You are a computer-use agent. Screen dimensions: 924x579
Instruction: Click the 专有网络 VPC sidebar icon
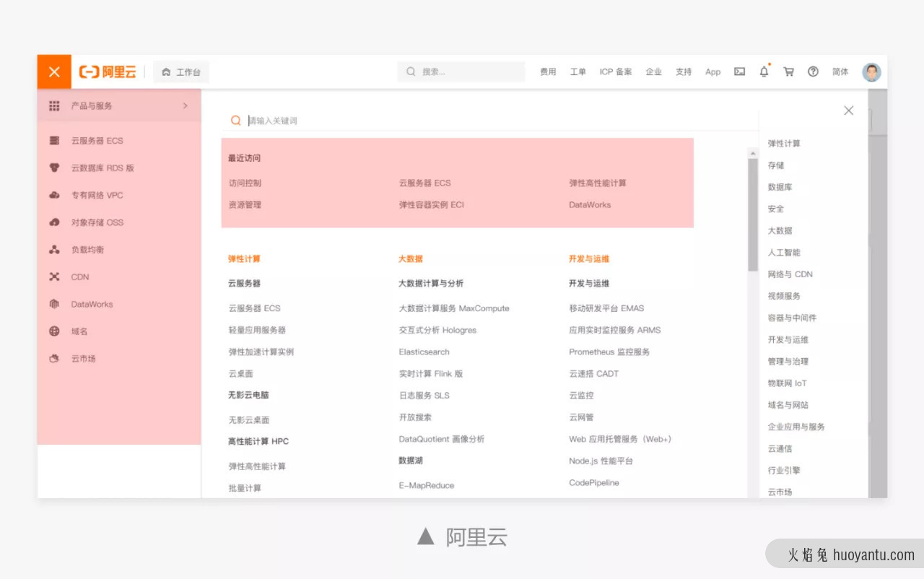tap(54, 195)
